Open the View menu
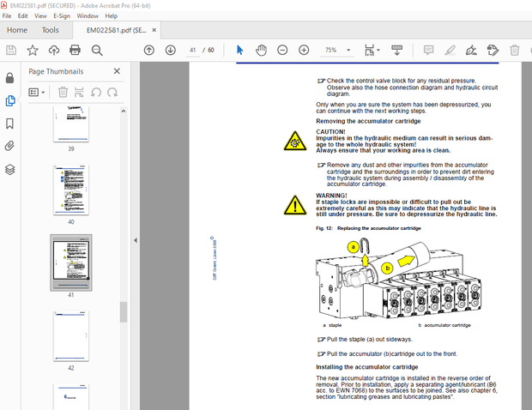Viewport: 532px width, 410px height. [x=40, y=16]
